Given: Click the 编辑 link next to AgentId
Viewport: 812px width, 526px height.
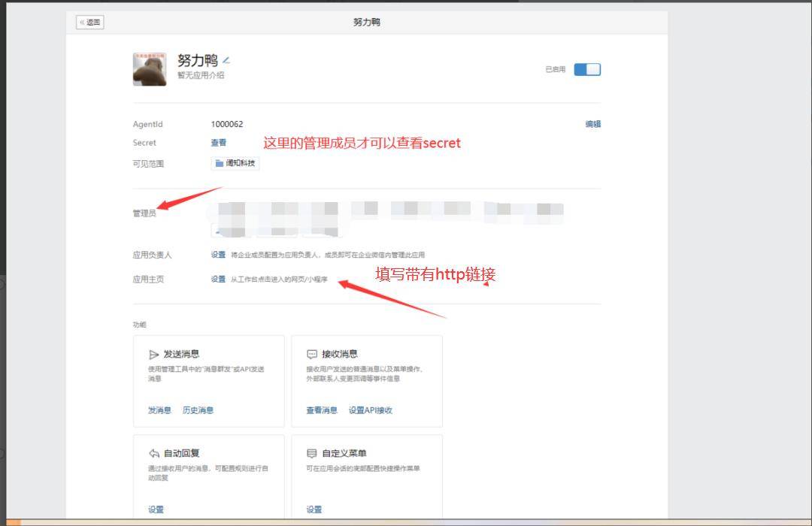Looking at the screenshot, I should pos(592,125).
